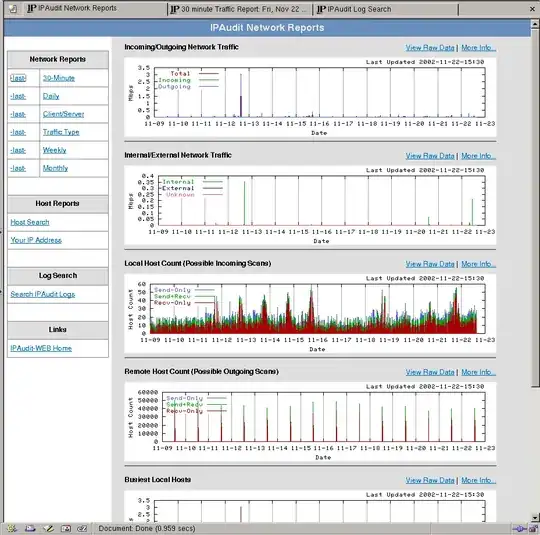Open the Address Book icon in status bar
The width and height of the screenshot is (540, 535).
pos(66,528)
